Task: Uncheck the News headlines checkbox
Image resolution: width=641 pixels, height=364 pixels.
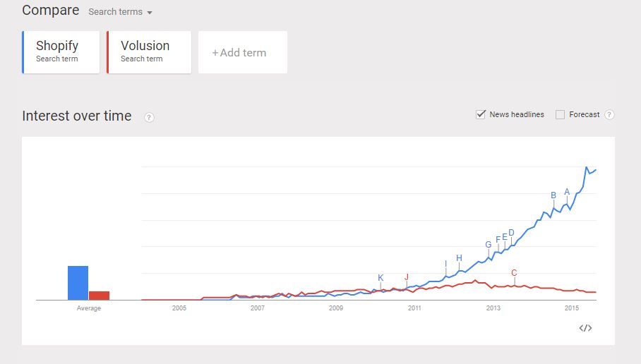Action: [481, 114]
